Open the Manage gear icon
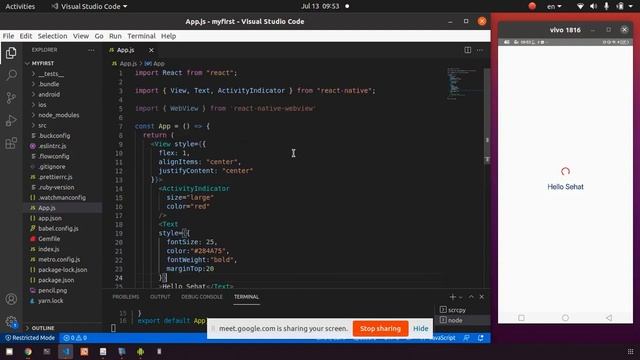The width and height of the screenshot is (640, 360). pos(11,322)
